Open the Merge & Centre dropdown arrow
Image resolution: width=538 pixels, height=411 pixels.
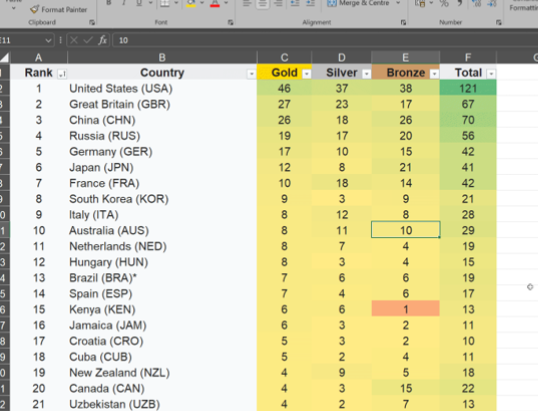[398, 3]
